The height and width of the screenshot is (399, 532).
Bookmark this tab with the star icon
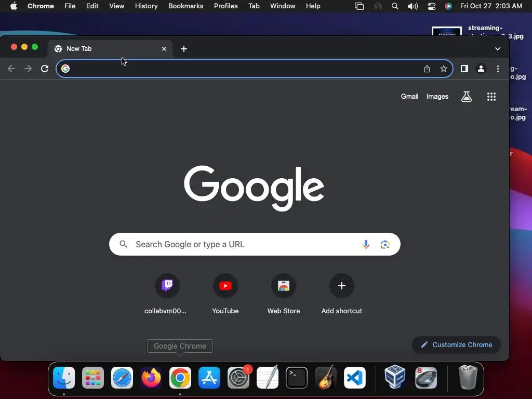(x=444, y=69)
